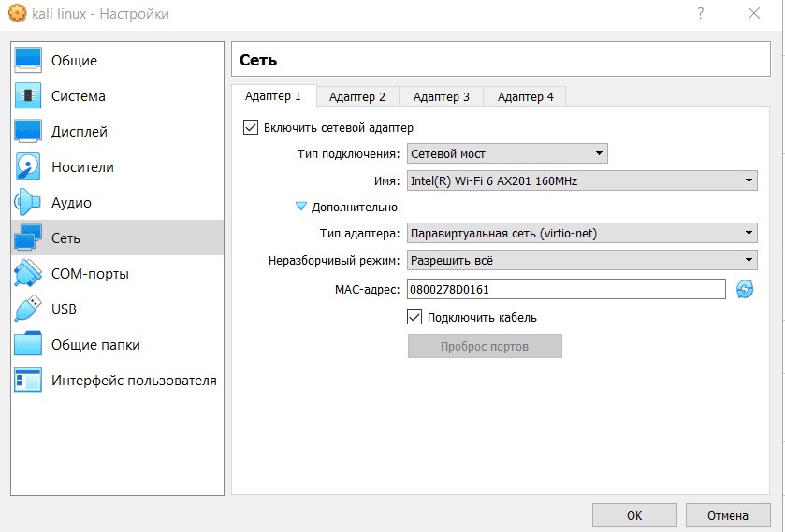
Task: Collapse the Дополнительно section triangle
Action: (301, 208)
